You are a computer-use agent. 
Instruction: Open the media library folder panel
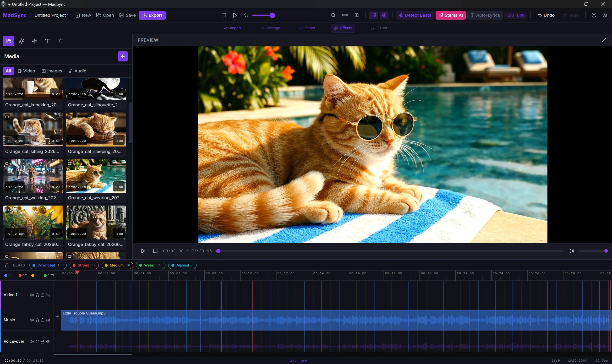8,41
